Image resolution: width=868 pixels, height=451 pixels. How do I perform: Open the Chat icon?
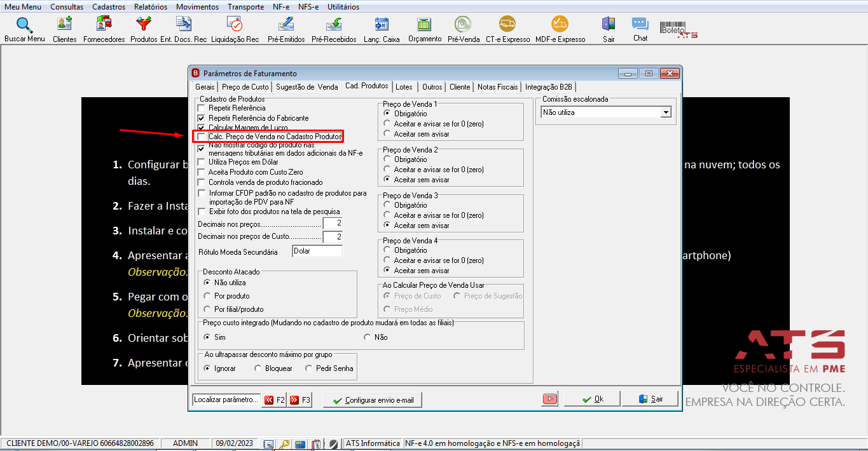640,24
